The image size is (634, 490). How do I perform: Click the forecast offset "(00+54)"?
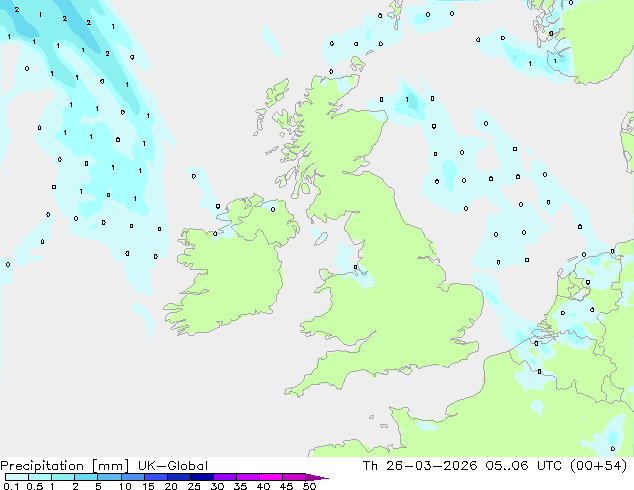point(598,466)
